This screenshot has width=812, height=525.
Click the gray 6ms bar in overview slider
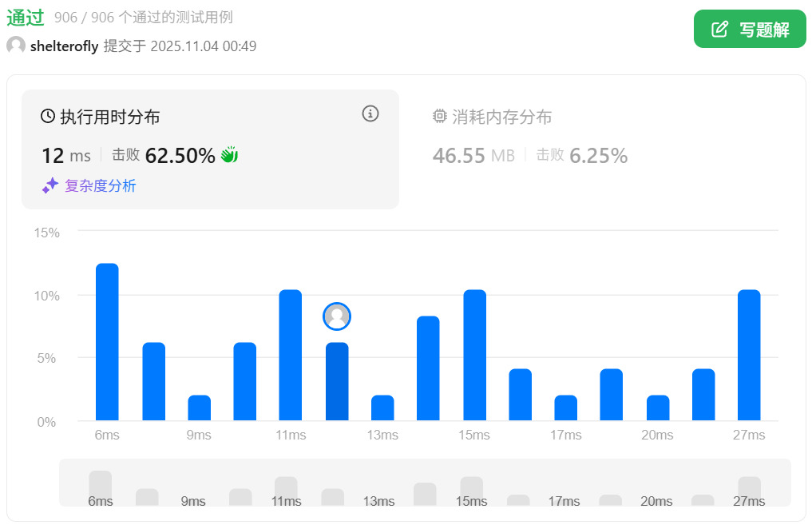(101, 483)
